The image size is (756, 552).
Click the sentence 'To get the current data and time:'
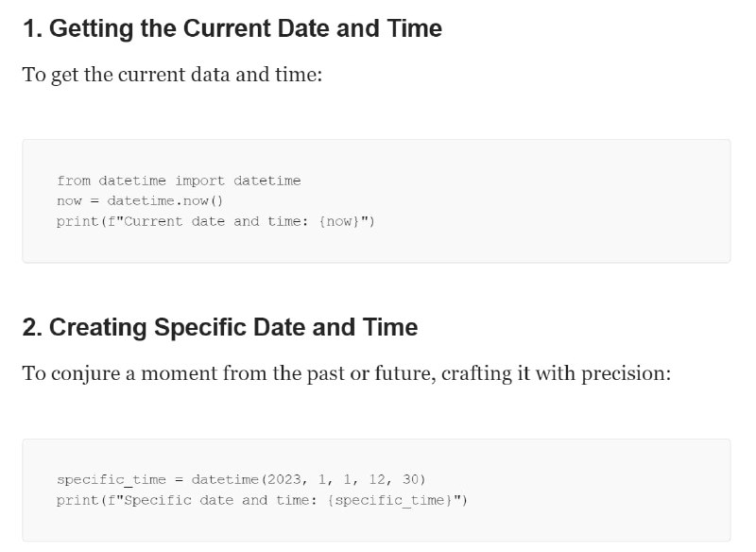172,75
